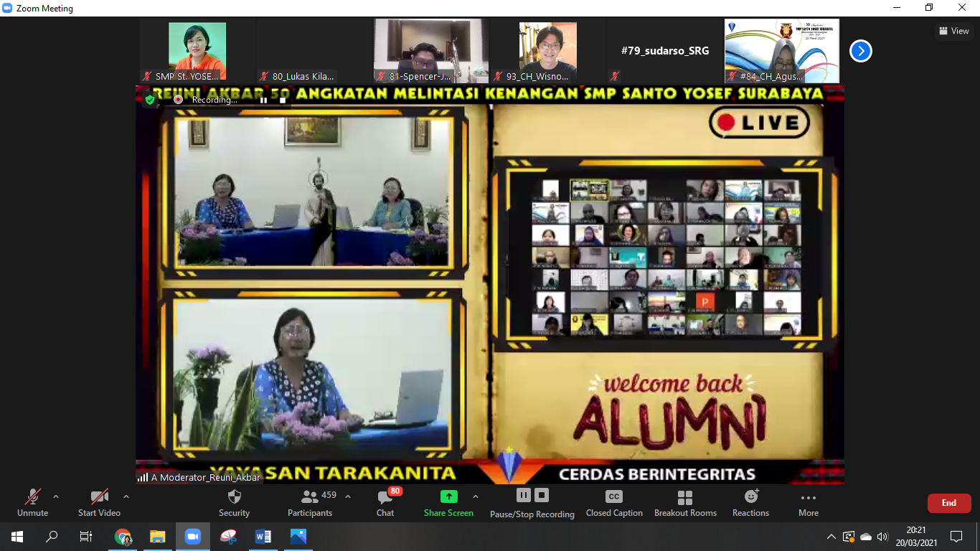Click the Zoom taskbar icon
This screenshot has height=551, width=980.
click(x=193, y=537)
